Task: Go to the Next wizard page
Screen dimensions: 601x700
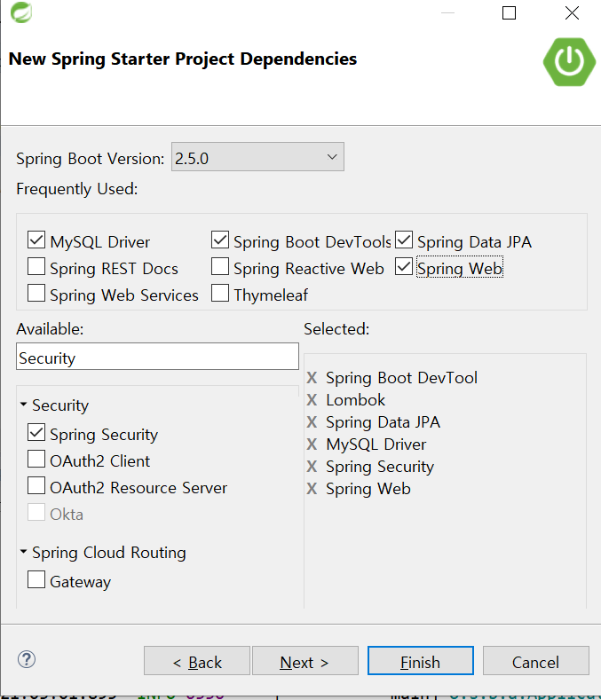Action: (305, 661)
